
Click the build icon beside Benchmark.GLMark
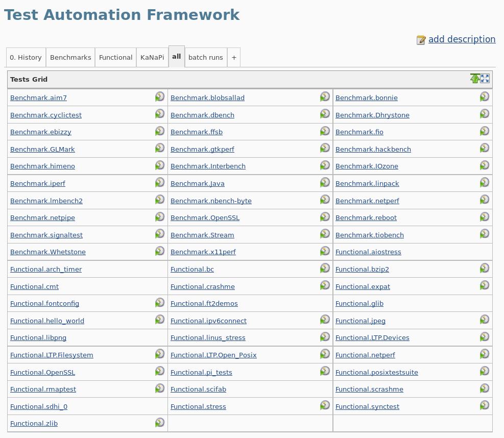pos(160,148)
